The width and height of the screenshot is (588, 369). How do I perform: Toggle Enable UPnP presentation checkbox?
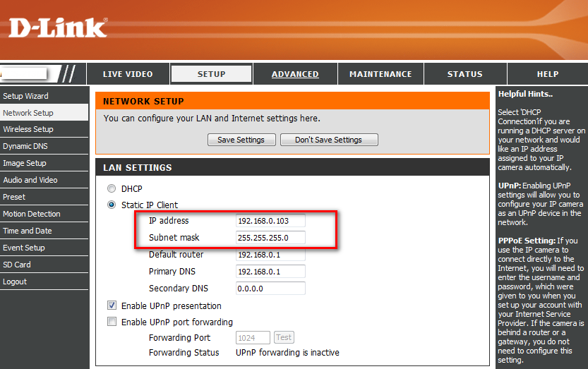click(x=112, y=306)
